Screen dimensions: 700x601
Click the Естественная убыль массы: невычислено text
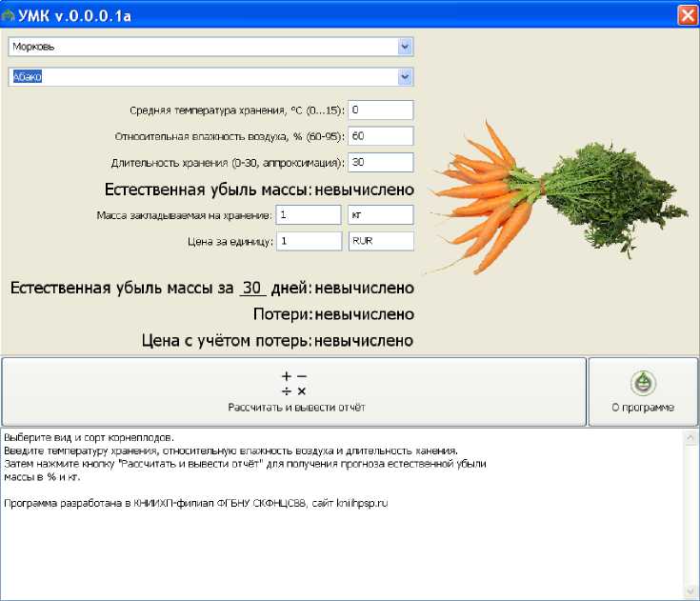259,190
